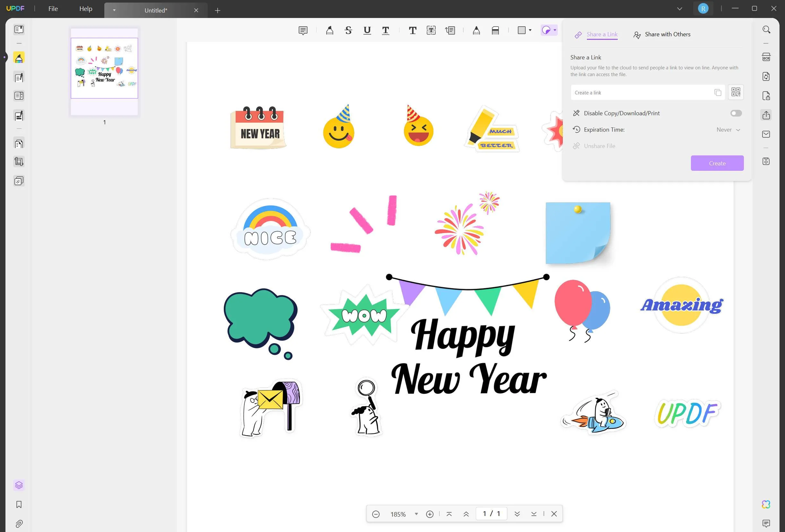Open the bookmark panel icon

[x=19, y=504]
